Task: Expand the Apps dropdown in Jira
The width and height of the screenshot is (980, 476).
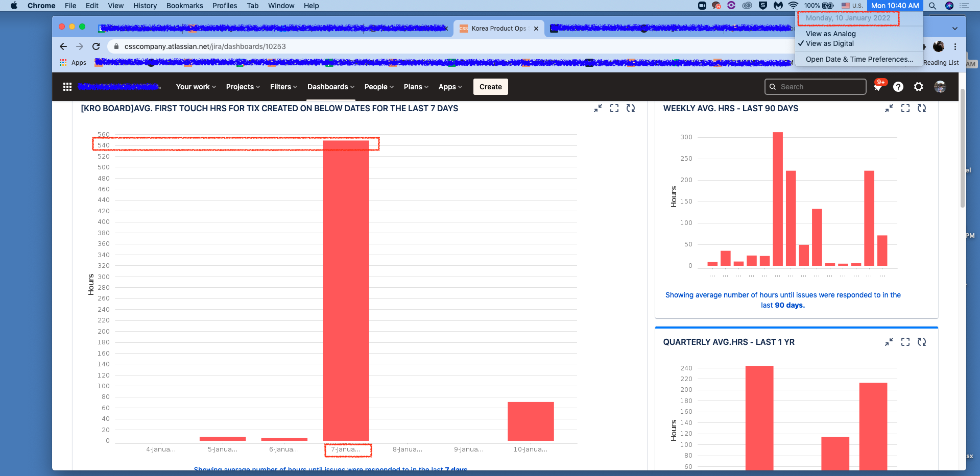Action: click(x=450, y=87)
